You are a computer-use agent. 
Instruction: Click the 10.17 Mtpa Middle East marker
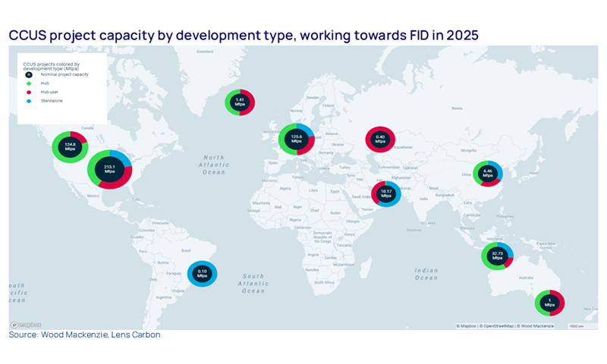pyautogui.click(x=385, y=193)
